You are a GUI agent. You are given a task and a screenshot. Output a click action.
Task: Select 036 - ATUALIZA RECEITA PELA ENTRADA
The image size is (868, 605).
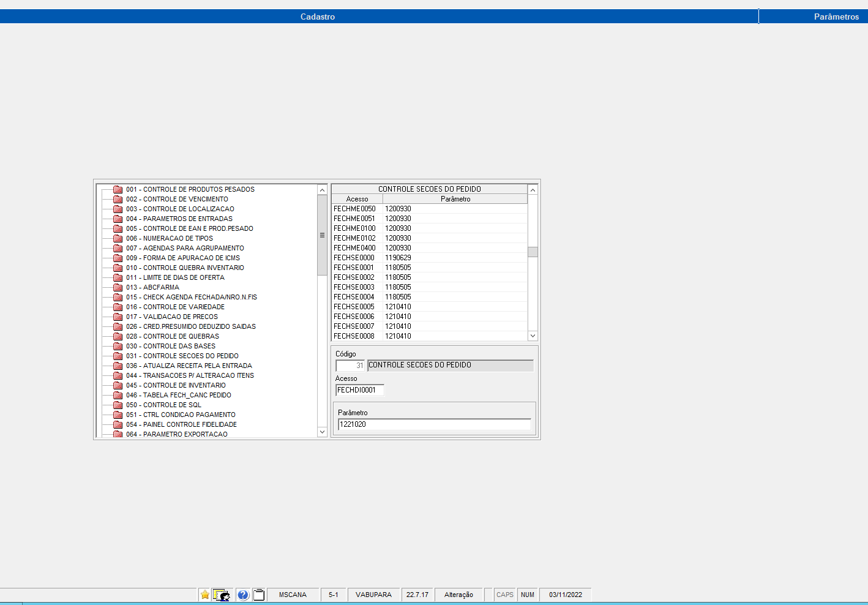click(189, 366)
